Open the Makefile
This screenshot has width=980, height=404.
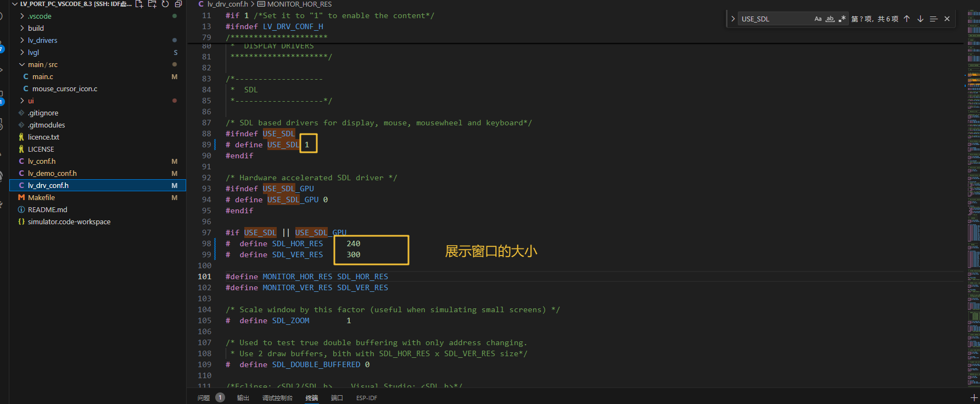98,197
